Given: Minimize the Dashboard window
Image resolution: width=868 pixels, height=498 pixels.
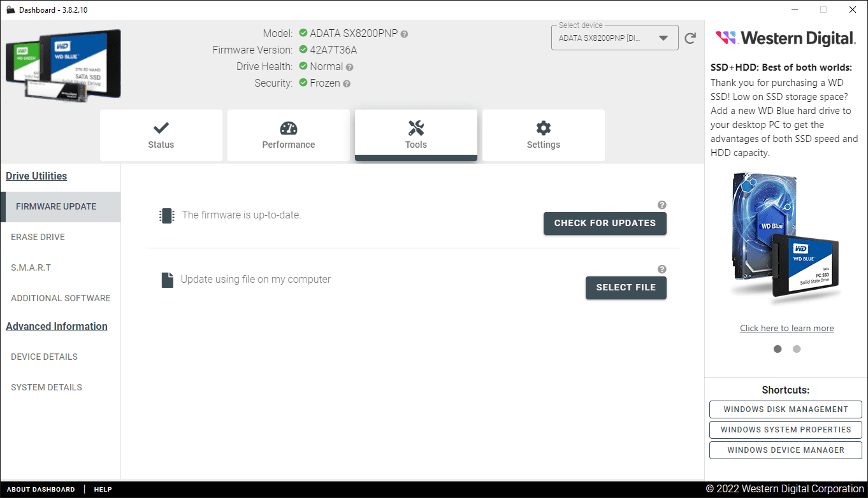Looking at the screenshot, I should click(x=795, y=10).
